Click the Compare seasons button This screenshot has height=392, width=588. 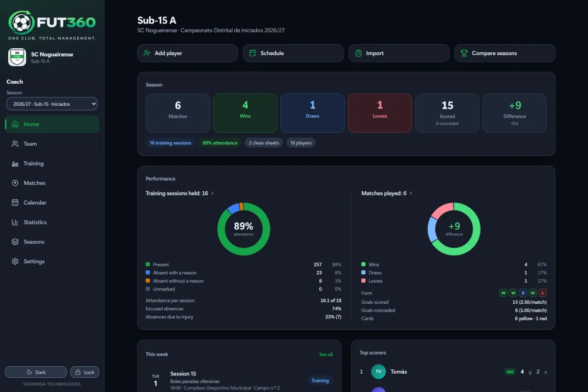tap(505, 53)
